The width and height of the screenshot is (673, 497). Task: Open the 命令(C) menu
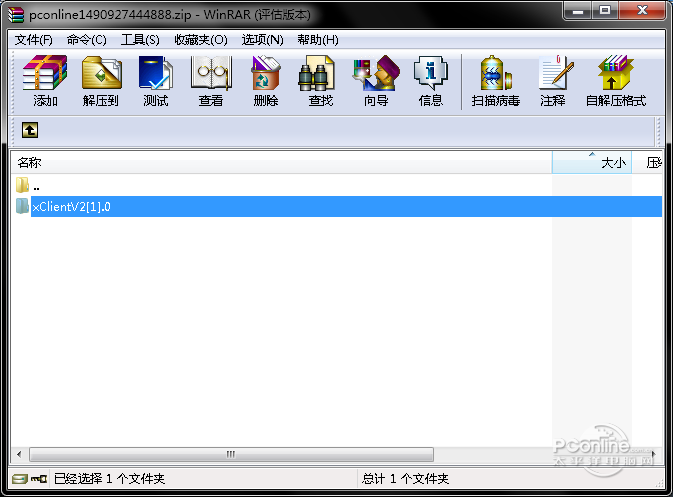[x=87, y=40]
